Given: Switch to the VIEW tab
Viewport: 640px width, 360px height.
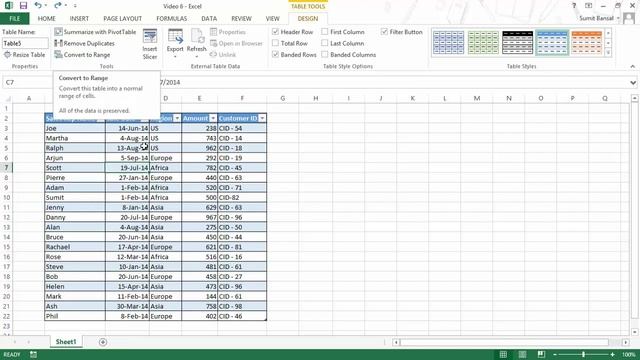Looking at the screenshot, I should pyautogui.click(x=273, y=19).
